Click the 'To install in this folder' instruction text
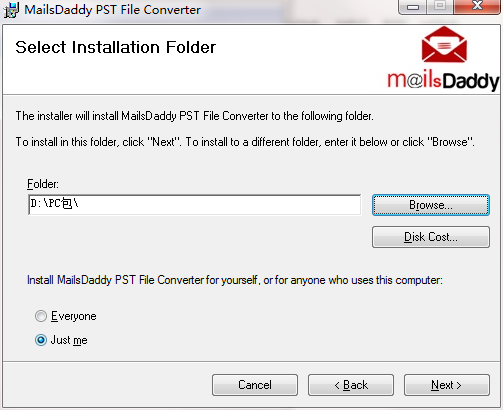The height and width of the screenshot is (410, 503). click(245, 142)
